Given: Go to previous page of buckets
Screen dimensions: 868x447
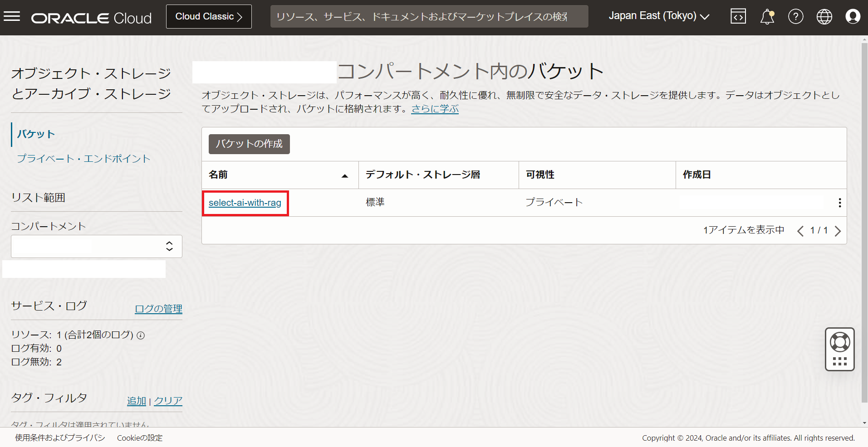Looking at the screenshot, I should pyautogui.click(x=800, y=231).
